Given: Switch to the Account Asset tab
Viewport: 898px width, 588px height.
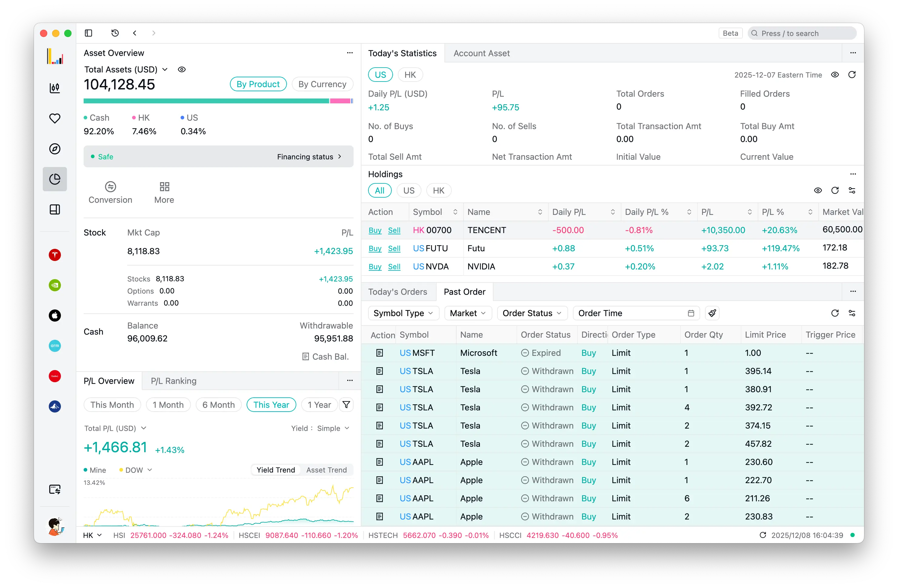Looking at the screenshot, I should pyautogui.click(x=481, y=53).
